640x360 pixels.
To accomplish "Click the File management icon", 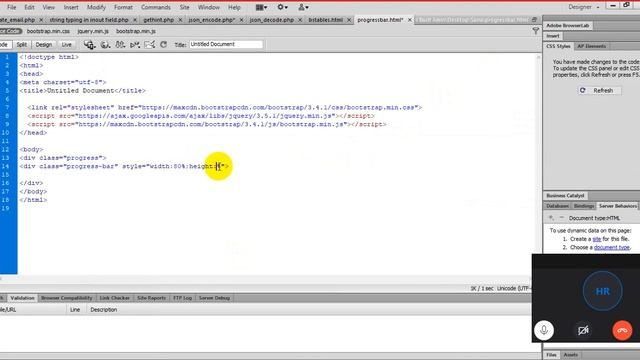I will click(x=120, y=44).
